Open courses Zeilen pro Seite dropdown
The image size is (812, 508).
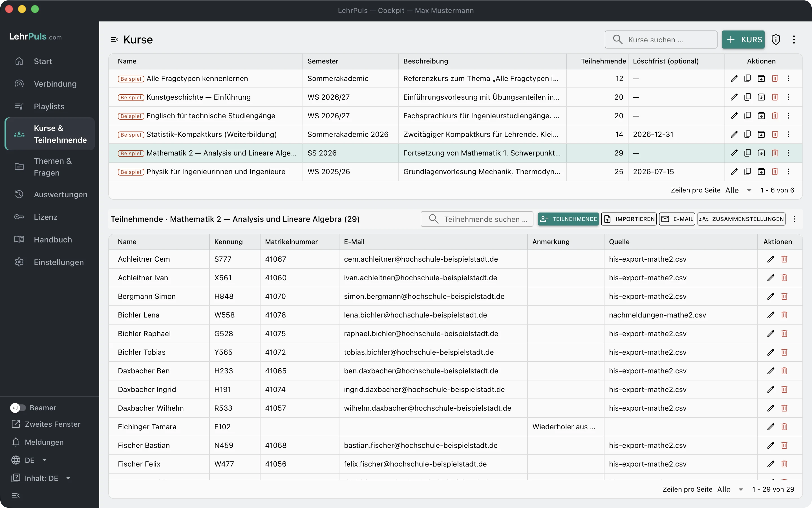pyautogui.click(x=738, y=190)
